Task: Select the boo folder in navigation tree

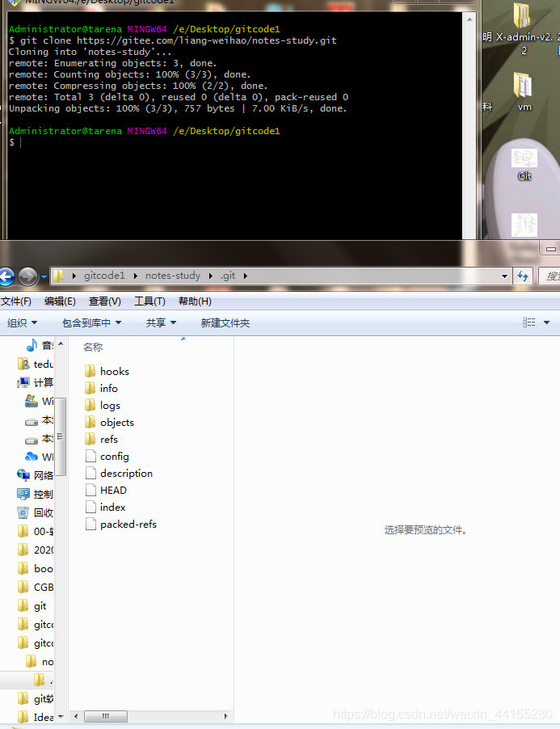Action: [36, 568]
